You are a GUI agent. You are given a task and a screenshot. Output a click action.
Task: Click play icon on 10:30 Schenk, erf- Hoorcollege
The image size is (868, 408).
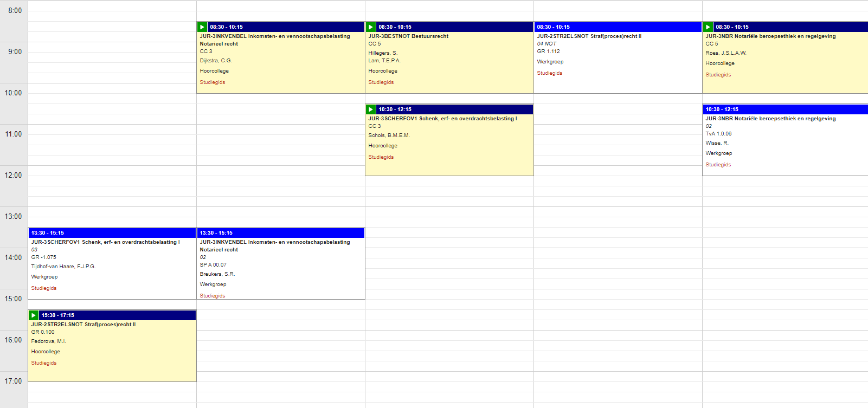click(371, 109)
